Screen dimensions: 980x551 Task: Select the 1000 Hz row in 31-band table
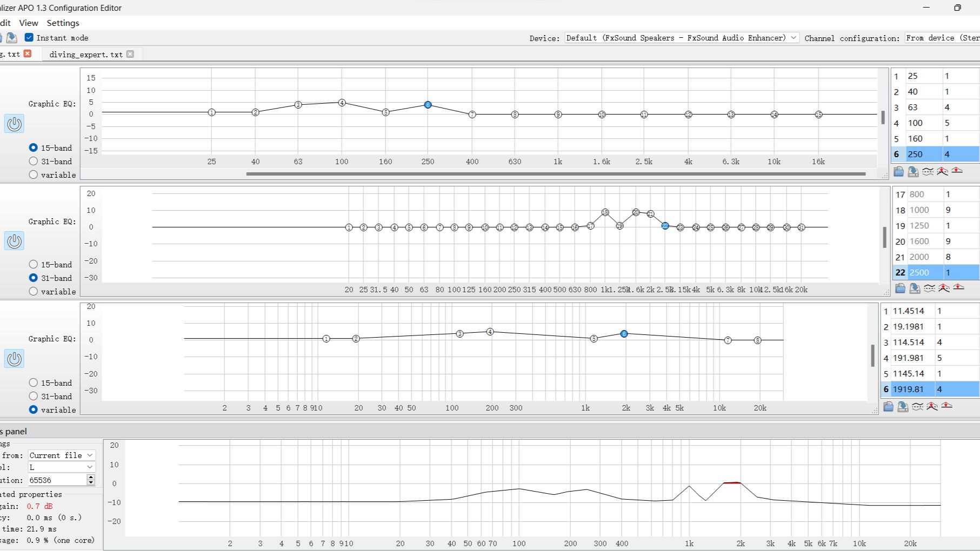click(936, 210)
